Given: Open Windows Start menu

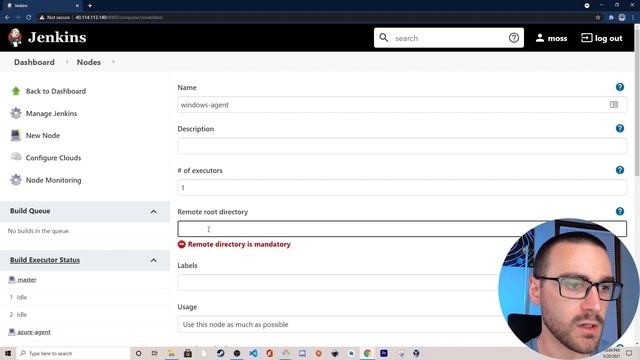Looking at the screenshot, I should point(8,353).
